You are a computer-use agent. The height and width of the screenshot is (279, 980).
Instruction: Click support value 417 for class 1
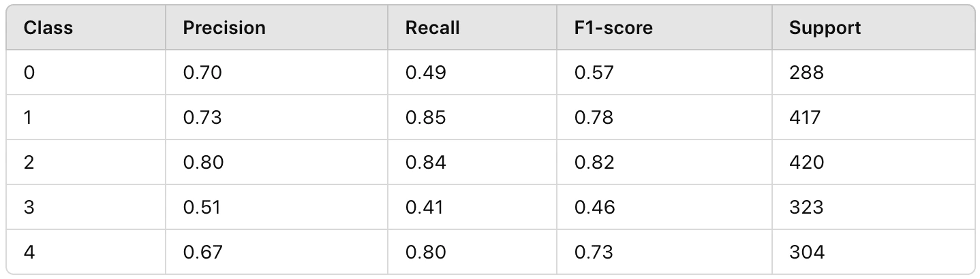click(x=805, y=117)
